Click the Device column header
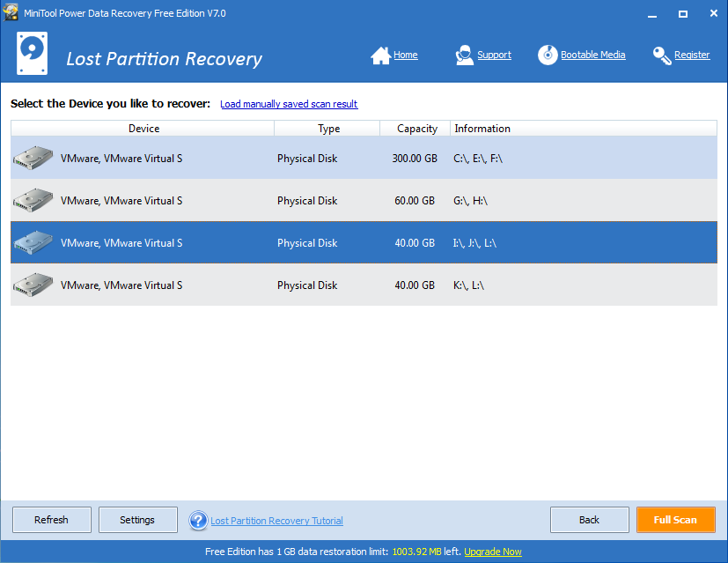Viewport: 728px width, 563px height. click(143, 128)
